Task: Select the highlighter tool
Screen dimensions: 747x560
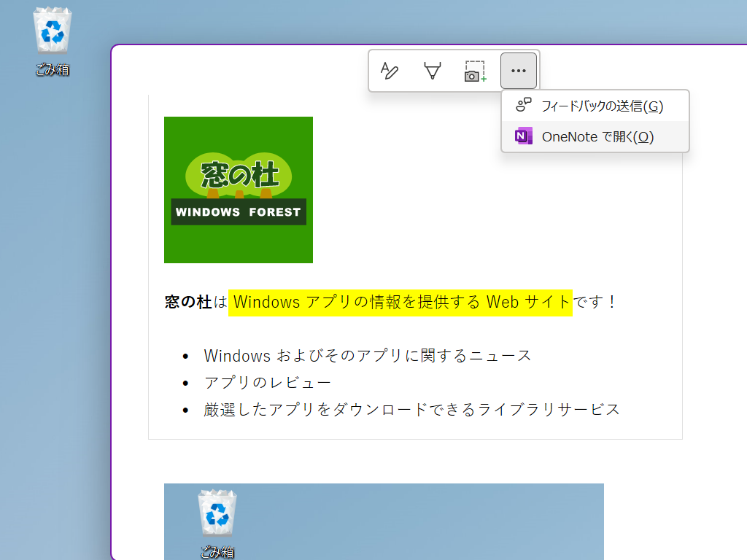Action: [x=433, y=71]
